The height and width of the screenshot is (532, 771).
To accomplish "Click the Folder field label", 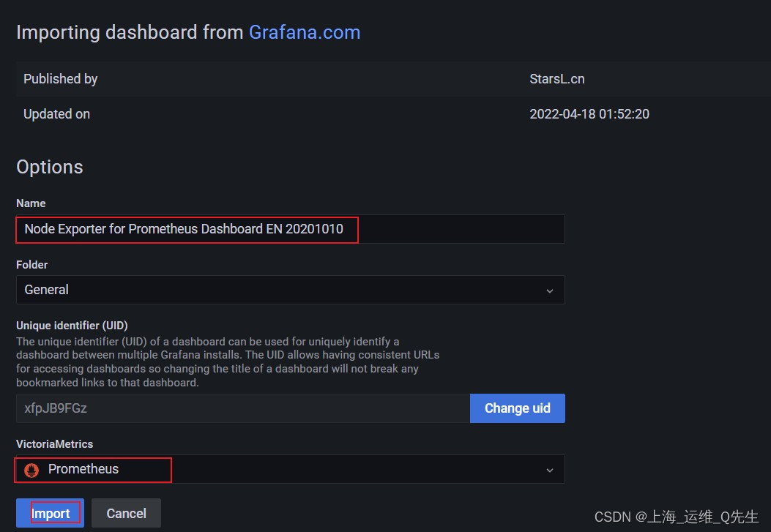I will point(32,265).
